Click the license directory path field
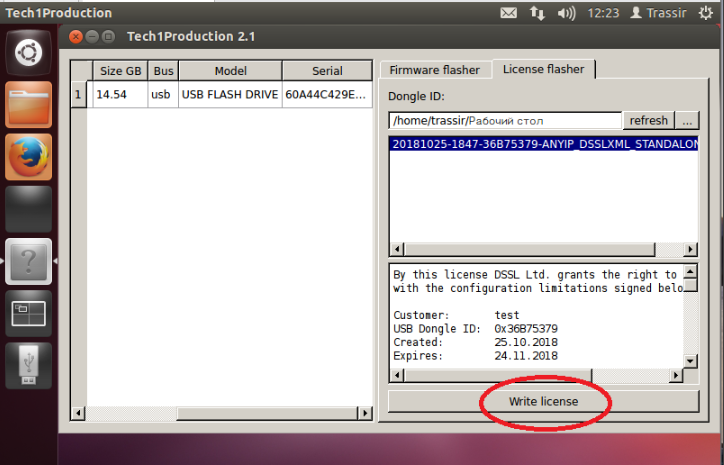This screenshot has width=724, height=465. click(x=505, y=121)
